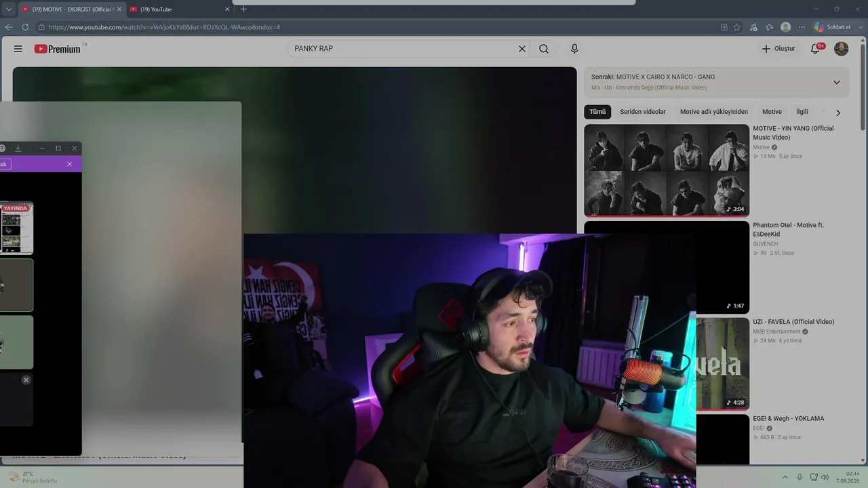
Task: Go to YouTube Premium home logo
Action: click(x=58, y=49)
